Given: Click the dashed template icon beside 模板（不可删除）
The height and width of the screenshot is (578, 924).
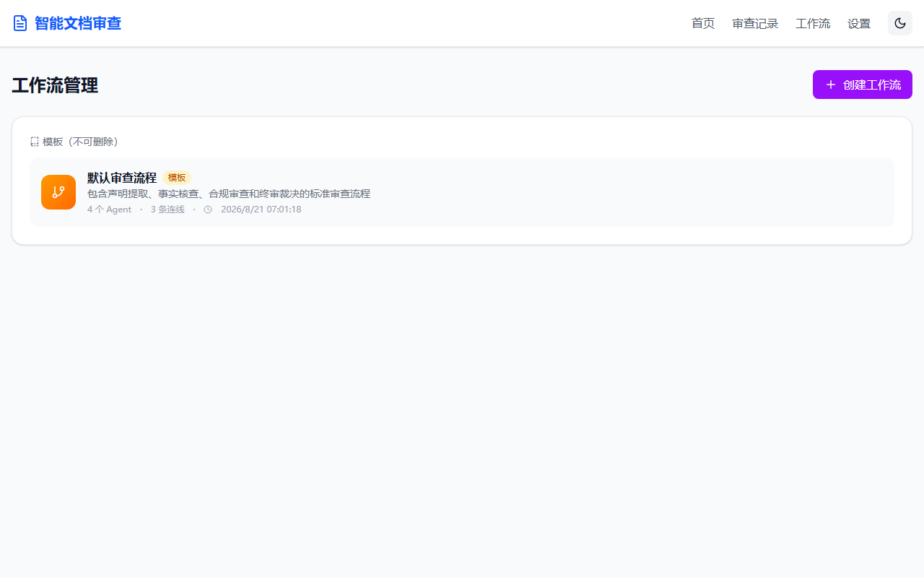Looking at the screenshot, I should (35, 142).
